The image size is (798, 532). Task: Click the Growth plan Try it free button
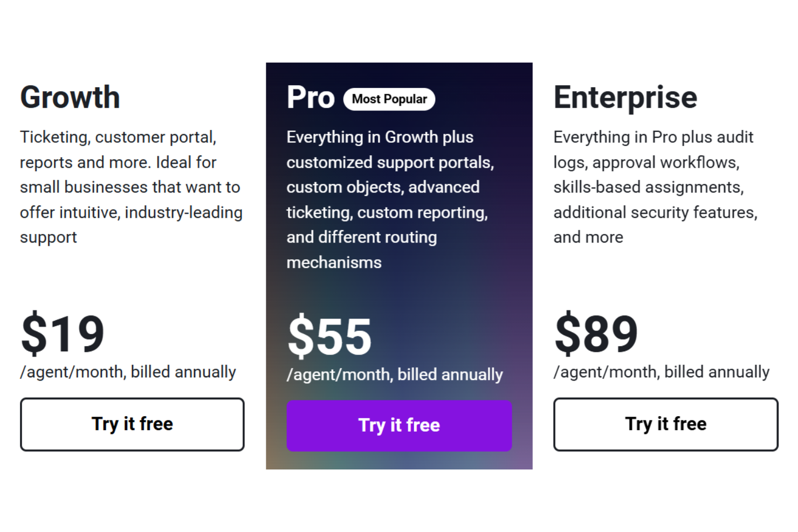pos(132,424)
